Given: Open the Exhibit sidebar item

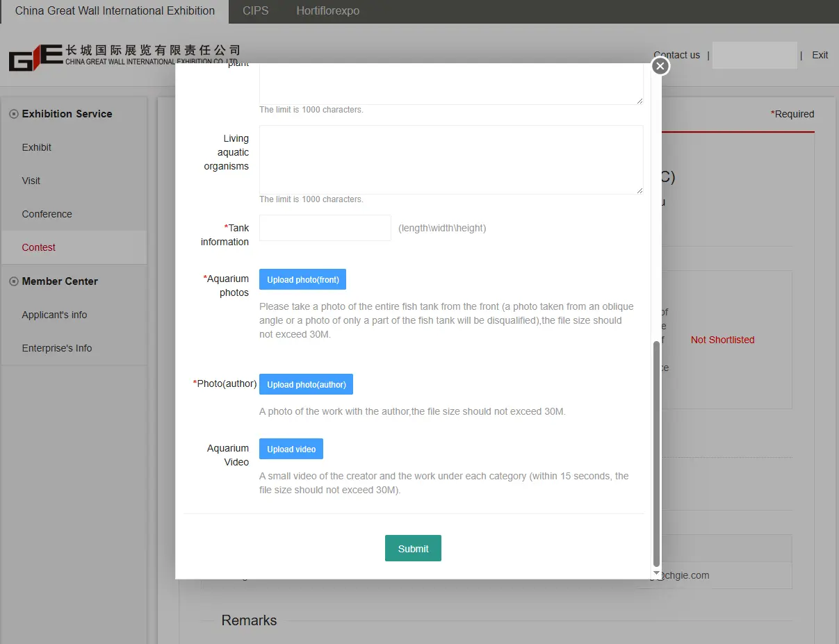Looking at the screenshot, I should [37, 147].
